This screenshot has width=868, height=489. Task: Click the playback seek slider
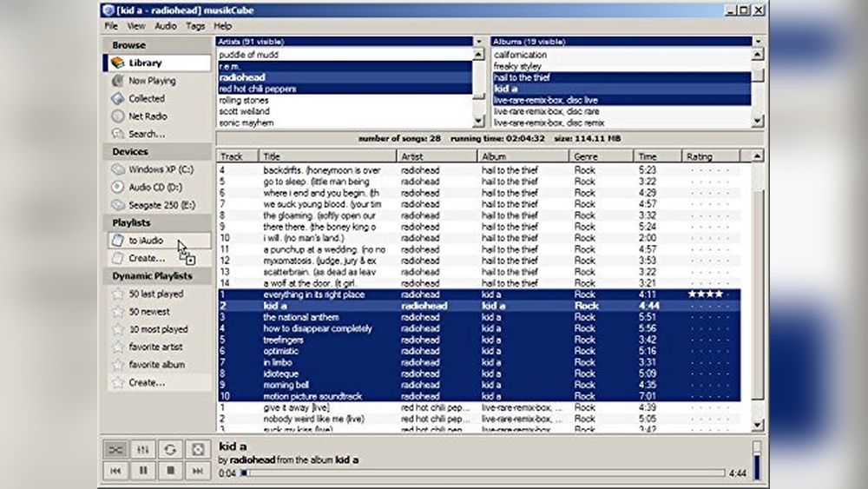coord(483,473)
